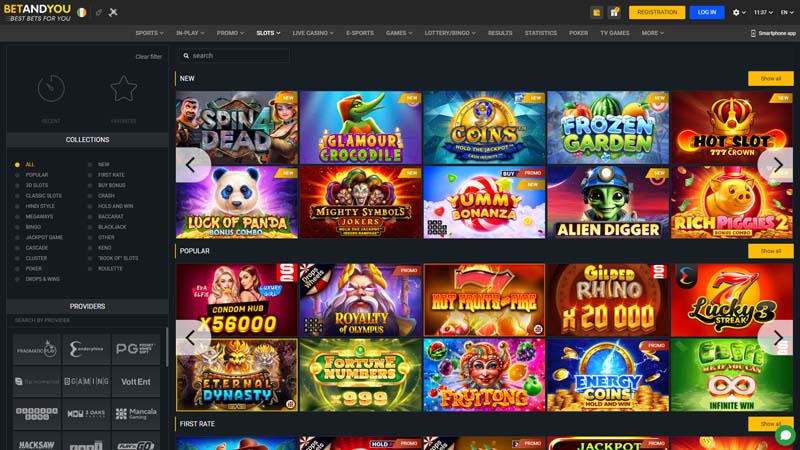Open the Recent clock icon
This screenshot has height=450, width=800.
51,88
